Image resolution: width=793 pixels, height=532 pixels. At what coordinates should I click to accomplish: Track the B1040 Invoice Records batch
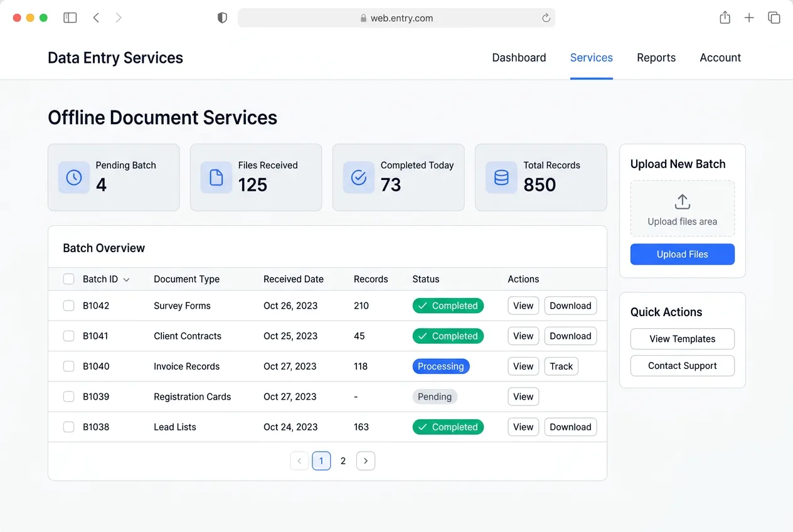pos(561,366)
